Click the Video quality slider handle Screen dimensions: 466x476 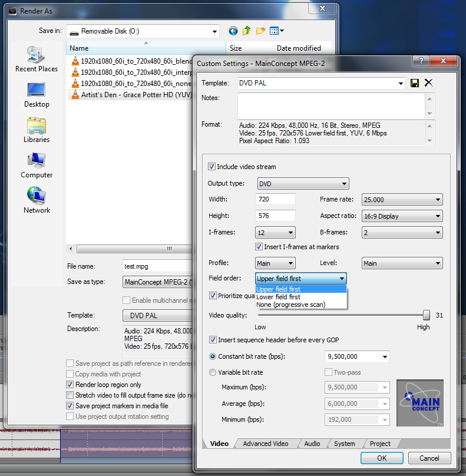coord(427,315)
